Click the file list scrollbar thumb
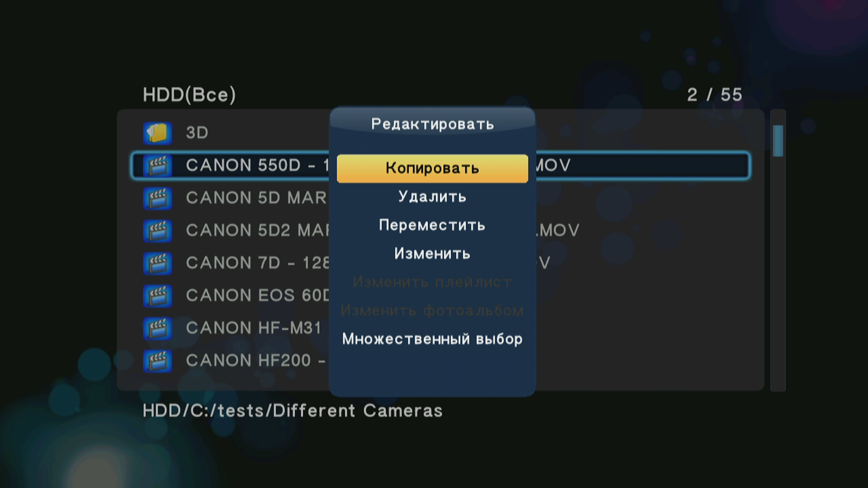Image resolution: width=868 pixels, height=488 pixels. pos(778,141)
